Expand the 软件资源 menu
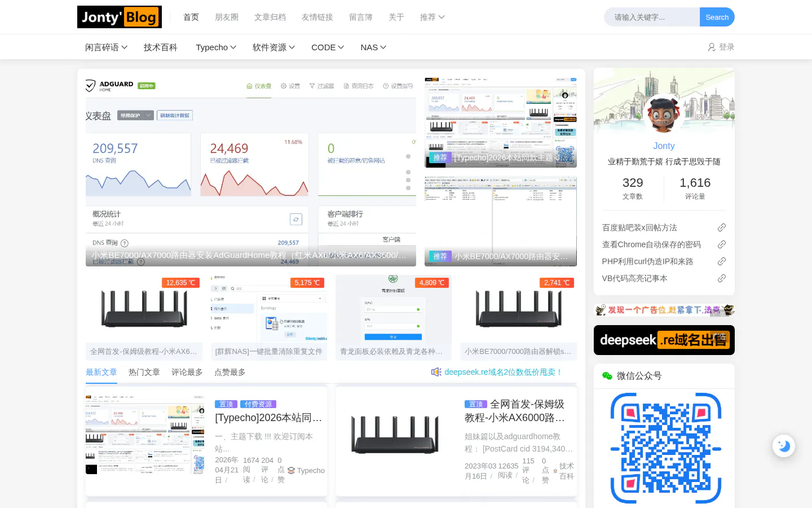 pos(273,47)
